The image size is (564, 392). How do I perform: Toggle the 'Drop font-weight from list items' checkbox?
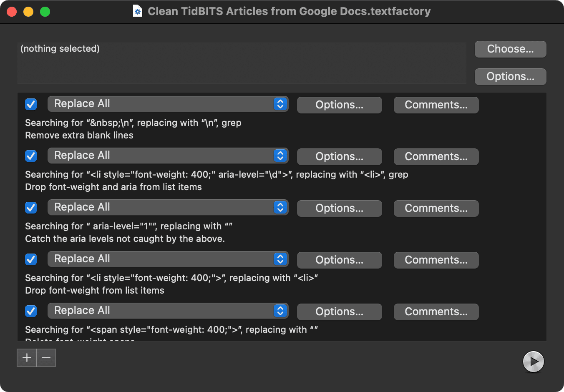(30, 259)
